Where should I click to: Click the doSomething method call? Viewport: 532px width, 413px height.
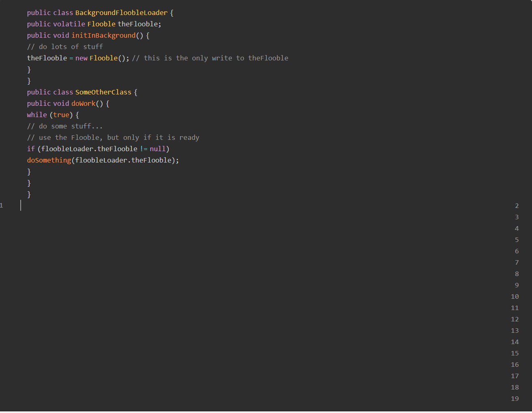click(49, 160)
